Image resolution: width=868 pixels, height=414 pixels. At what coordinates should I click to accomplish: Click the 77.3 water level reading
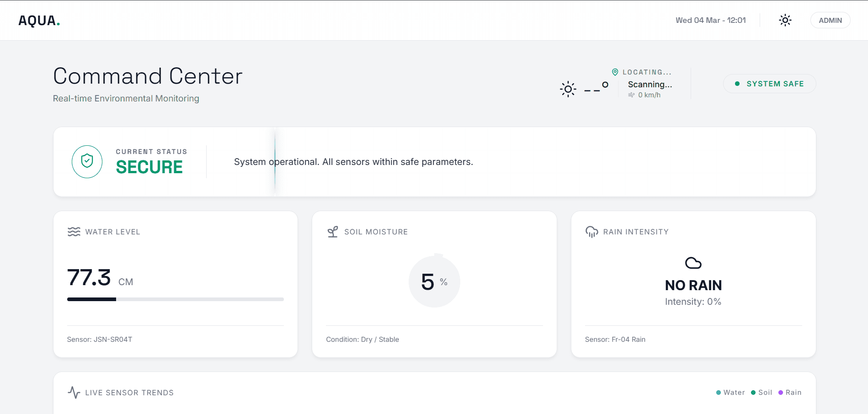pos(89,277)
